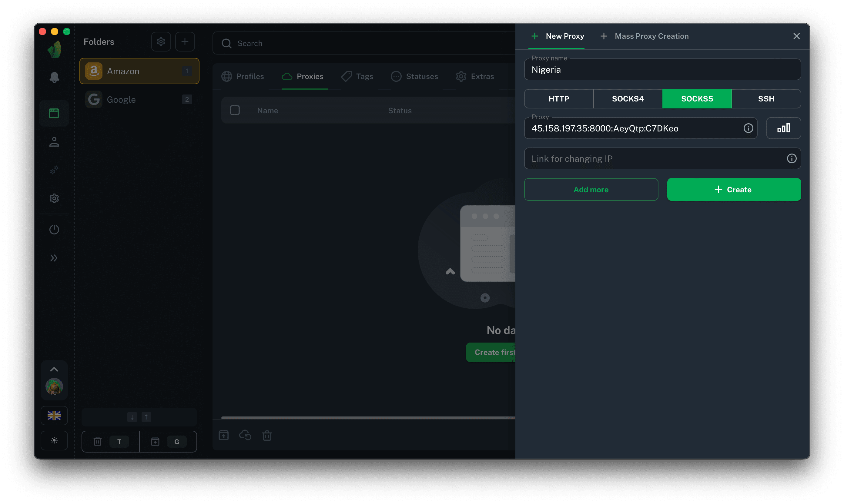Toggle the select-all checkbox beside Name
Viewport: 844px width, 504px height.
235,110
